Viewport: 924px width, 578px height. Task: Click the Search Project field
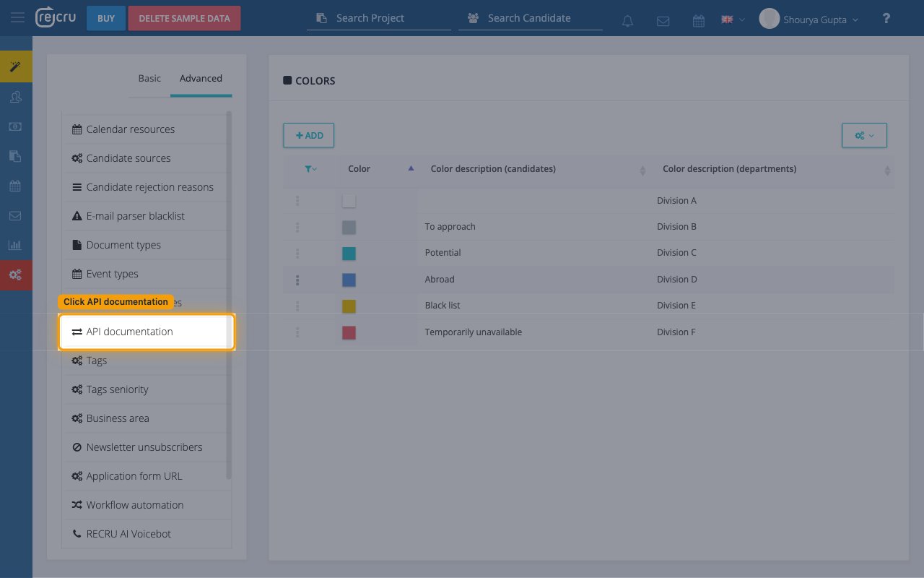tap(379, 18)
